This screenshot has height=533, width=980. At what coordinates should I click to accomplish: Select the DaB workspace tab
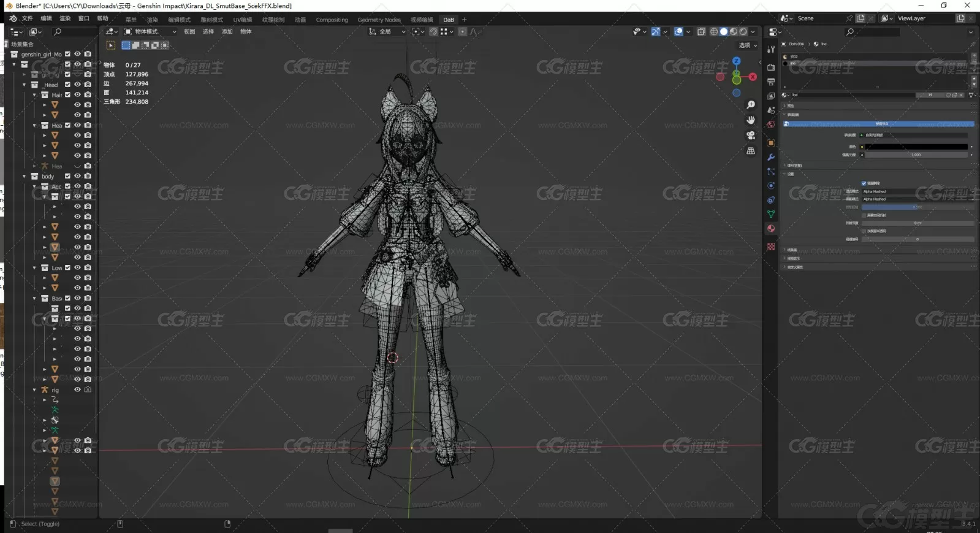click(449, 20)
